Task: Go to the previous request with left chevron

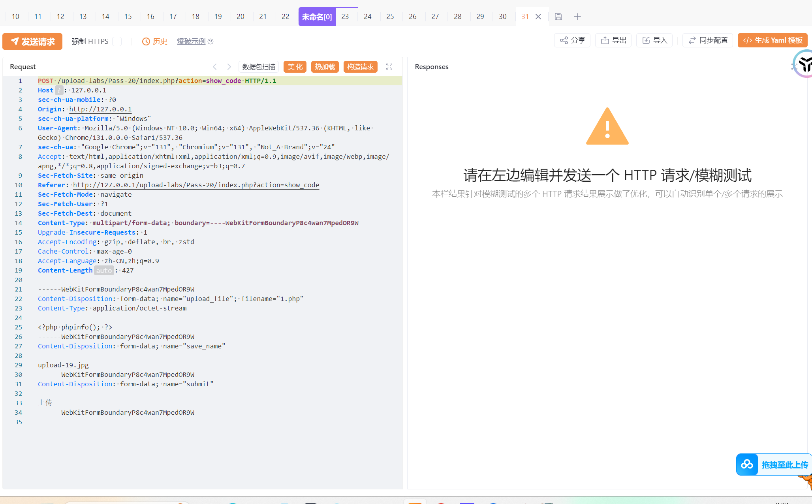Action: coord(215,67)
